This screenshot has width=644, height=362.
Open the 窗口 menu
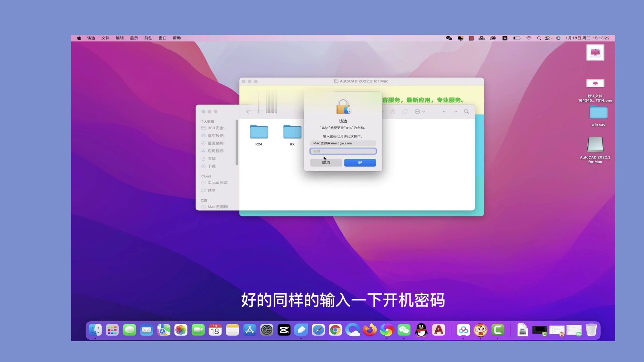162,38
